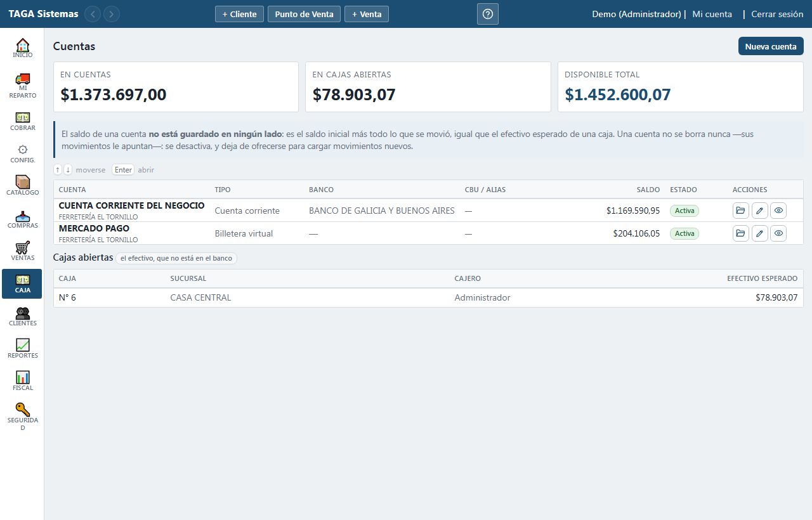This screenshot has height=520, width=812.
Task: Select the MERCADO PAGO account name
Action: click(94, 228)
